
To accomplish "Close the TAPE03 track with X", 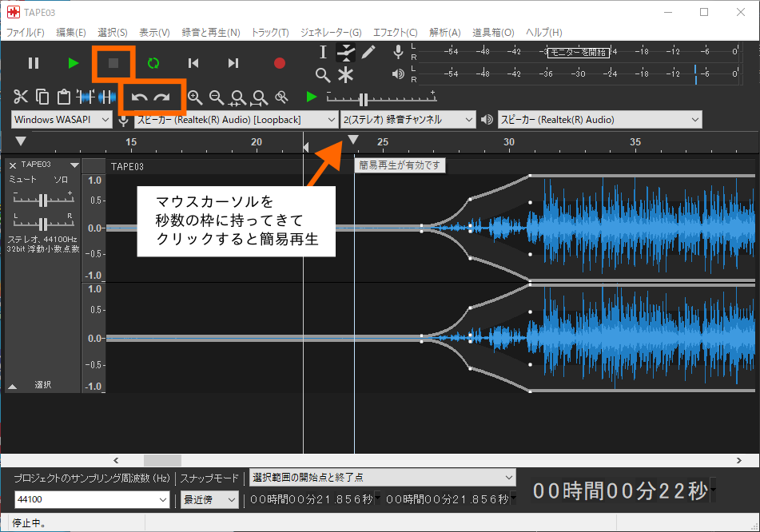I will [x=13, y=165].
